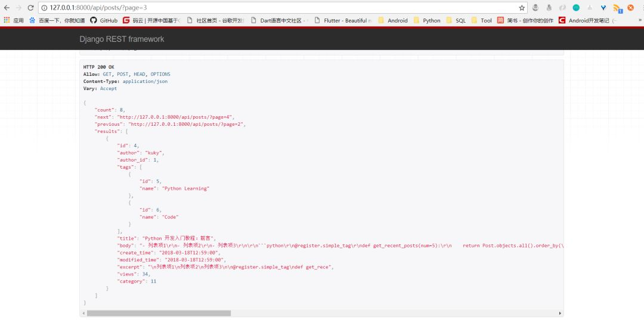Click the "count": 8 line
644x325 pixels.
110,110
